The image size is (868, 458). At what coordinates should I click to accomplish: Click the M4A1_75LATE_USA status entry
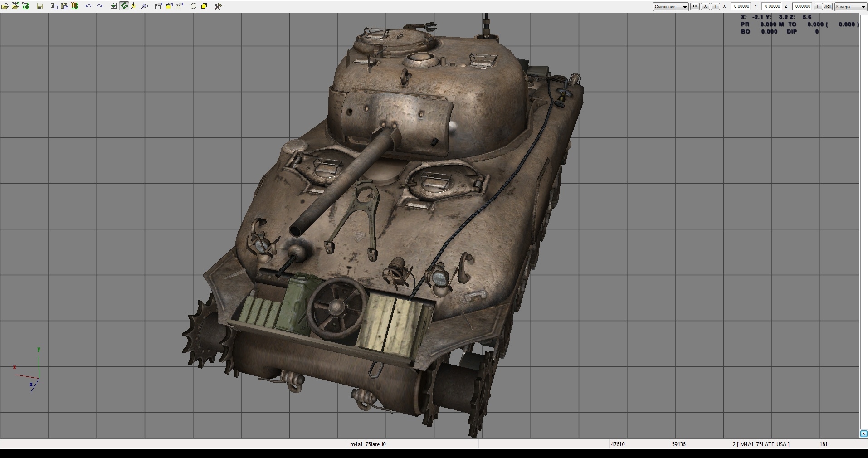[761, 444]
